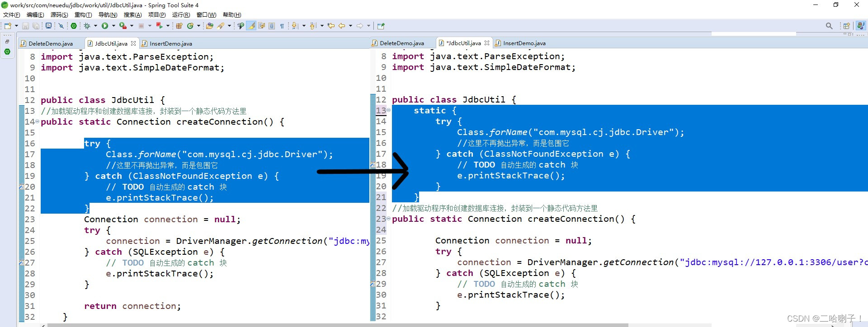Click the Back navigation arrow

pos(342,26)
